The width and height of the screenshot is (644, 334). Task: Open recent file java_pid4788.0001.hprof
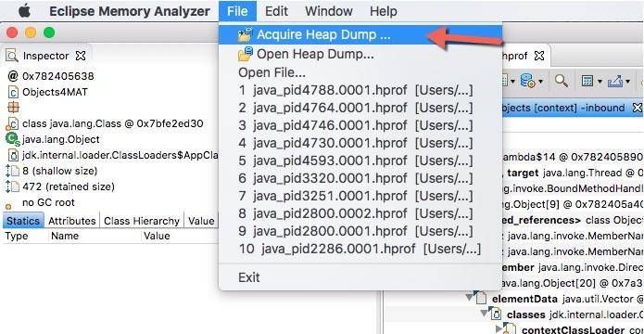[355, 90]
